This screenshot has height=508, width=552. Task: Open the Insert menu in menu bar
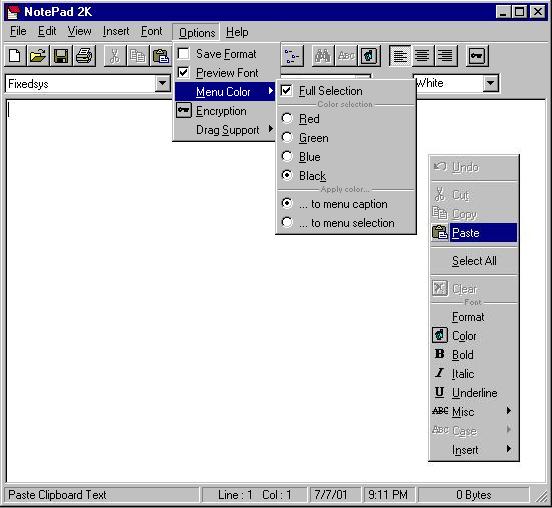click(x=116, y=31)
